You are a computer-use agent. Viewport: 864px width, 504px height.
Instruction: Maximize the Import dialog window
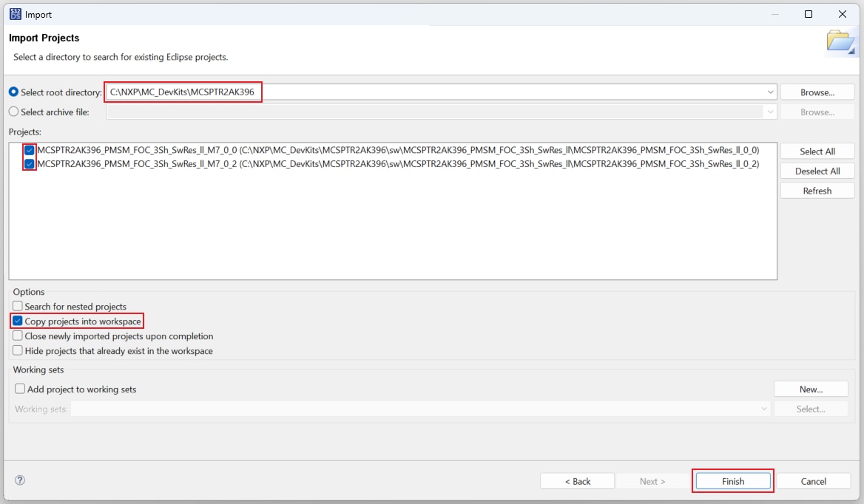click(809, 14)
